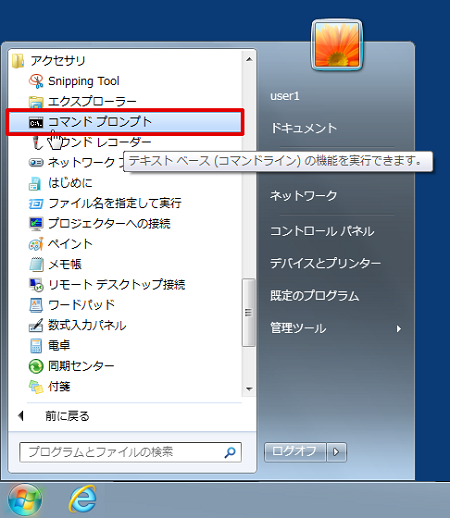
Task: Open はじめに program entry
Action: tap(70, 183)
